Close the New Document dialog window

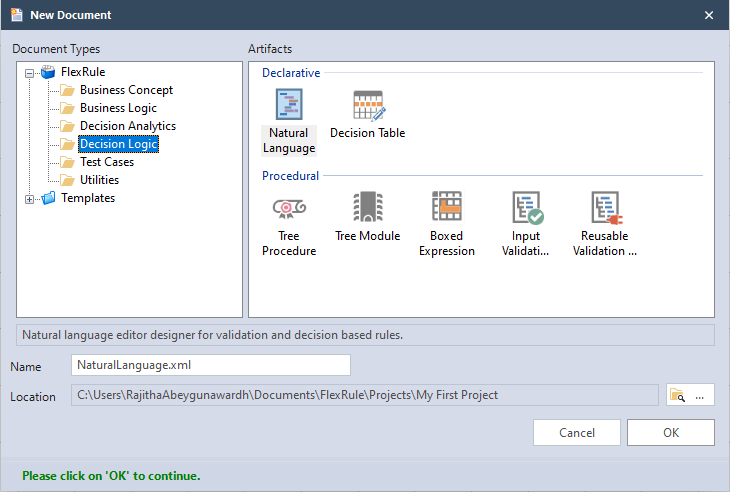click(709, 15)
